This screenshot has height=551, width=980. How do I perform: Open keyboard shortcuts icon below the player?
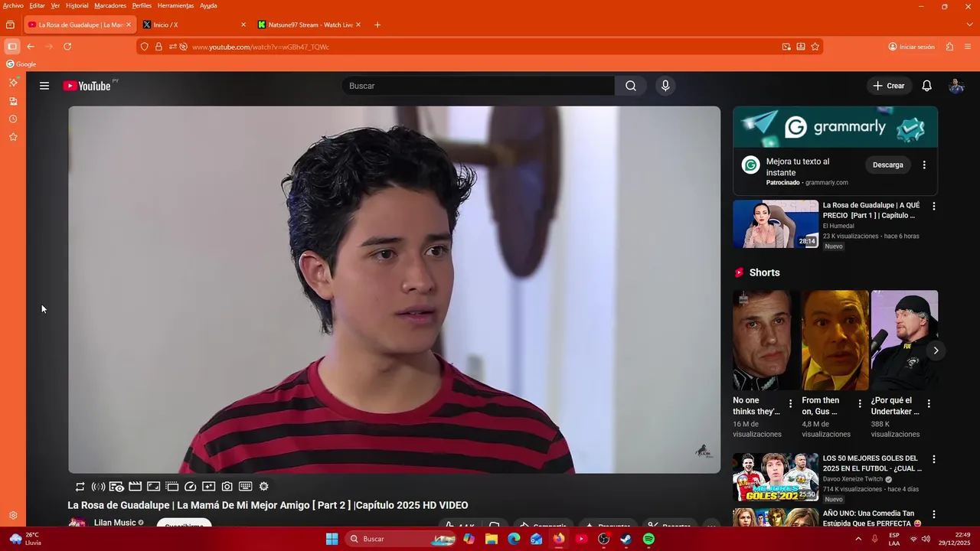pyautogui.click(x=245, y=487)
